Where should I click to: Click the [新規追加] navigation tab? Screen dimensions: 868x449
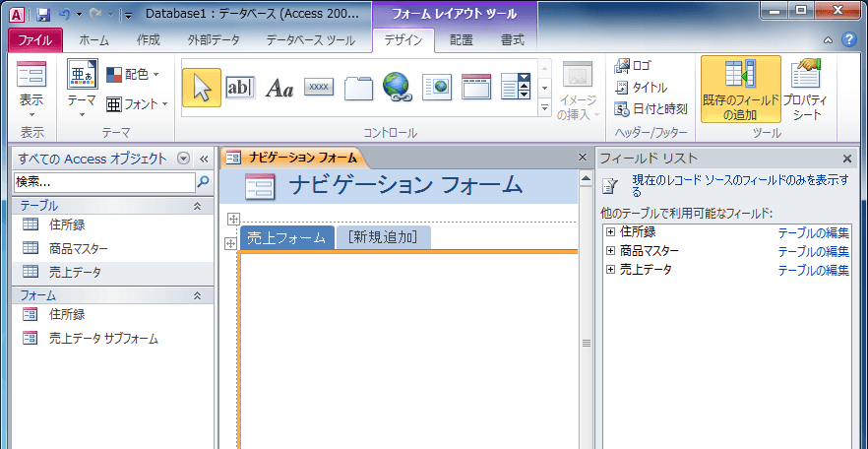click(x=383, y=237)
